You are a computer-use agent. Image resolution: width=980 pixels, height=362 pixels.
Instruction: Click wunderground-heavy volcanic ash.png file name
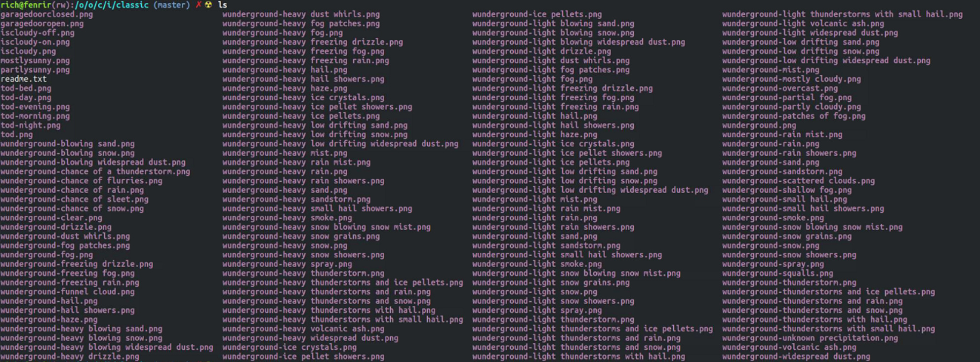tap(303, 329)
